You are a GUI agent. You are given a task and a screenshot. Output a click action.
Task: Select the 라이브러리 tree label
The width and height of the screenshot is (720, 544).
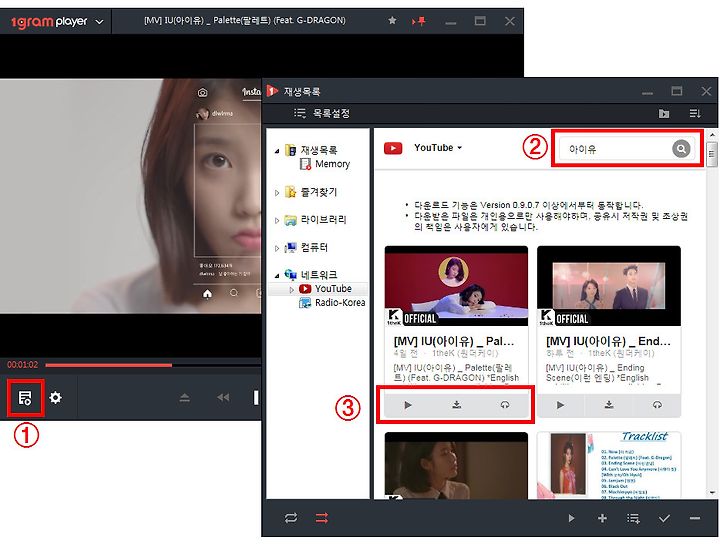tap(323, 220)
